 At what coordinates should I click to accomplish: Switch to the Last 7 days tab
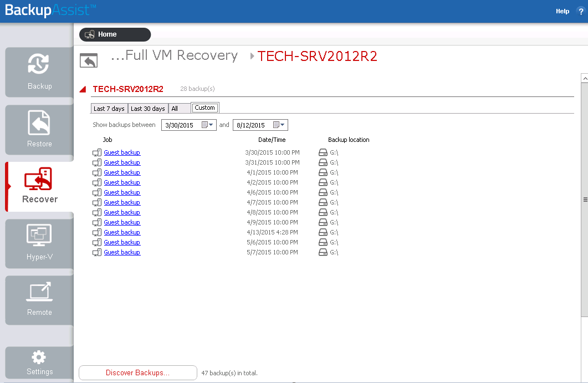click(x=109, y=109)
